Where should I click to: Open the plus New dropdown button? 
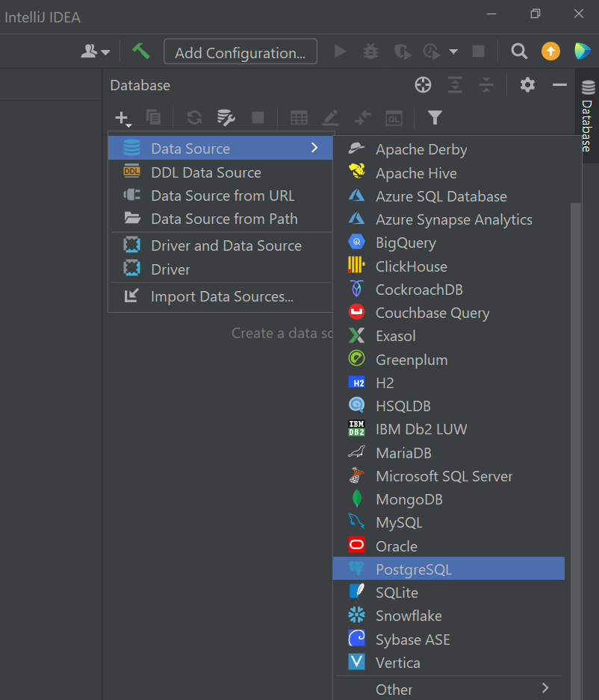tap(122, 119)
